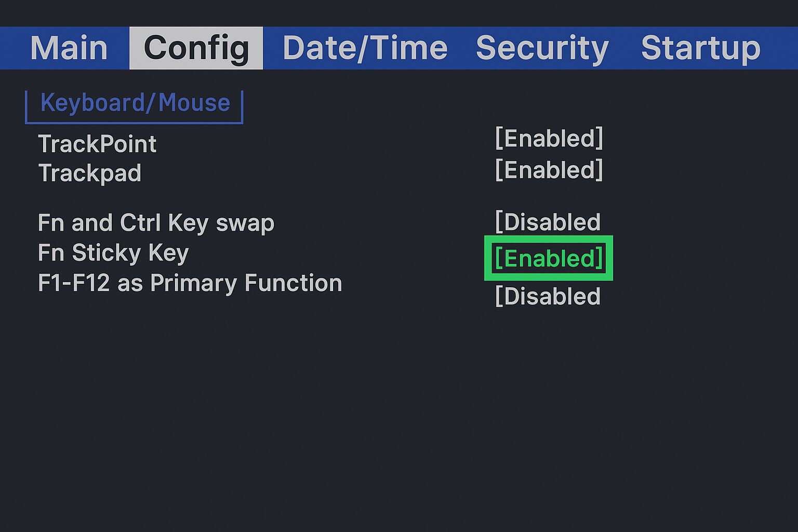Open F1-F12 Primary Function Disabled value
This screenshot has height=532, width=798.
(x=548, y=297)
